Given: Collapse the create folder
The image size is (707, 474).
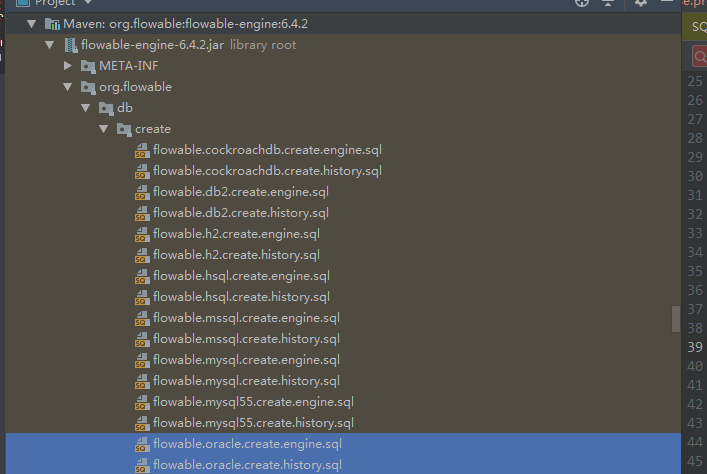Looking at the screenshot, I should [104, 129].
